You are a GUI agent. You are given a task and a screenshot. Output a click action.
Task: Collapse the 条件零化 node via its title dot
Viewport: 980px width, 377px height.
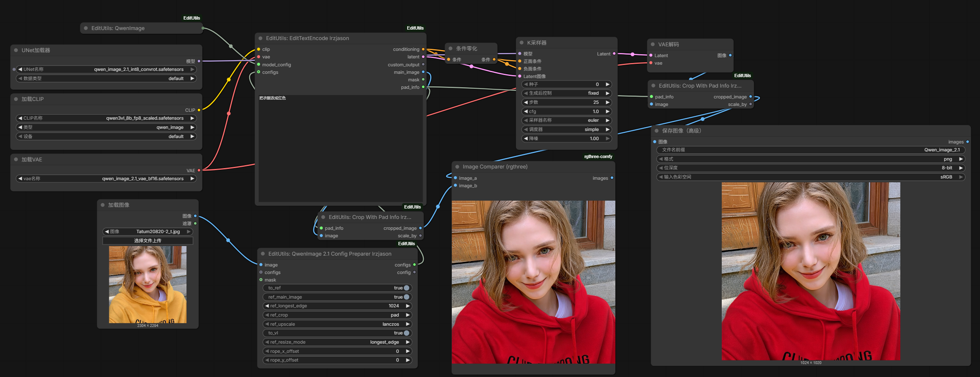click(451, 48)
